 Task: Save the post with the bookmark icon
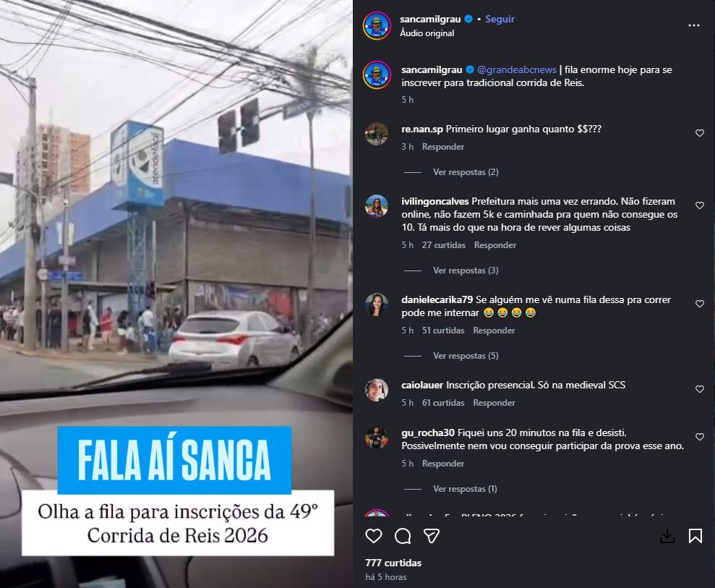[x=695, y=536]
